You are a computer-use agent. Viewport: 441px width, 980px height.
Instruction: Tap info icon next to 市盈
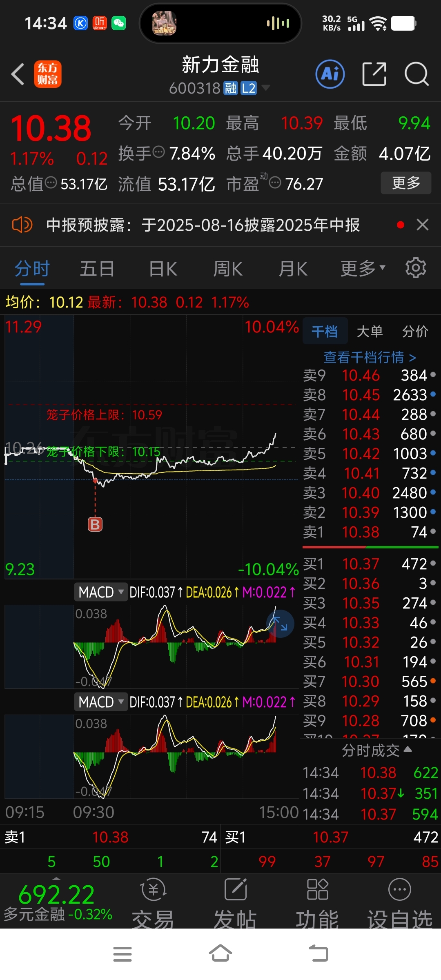click(275, 183)
